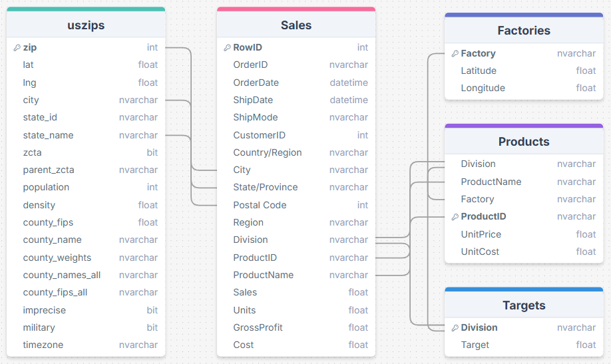Select the Target column in Targets table
This screenshot has width=611, height=364.
tap(475, 345)
